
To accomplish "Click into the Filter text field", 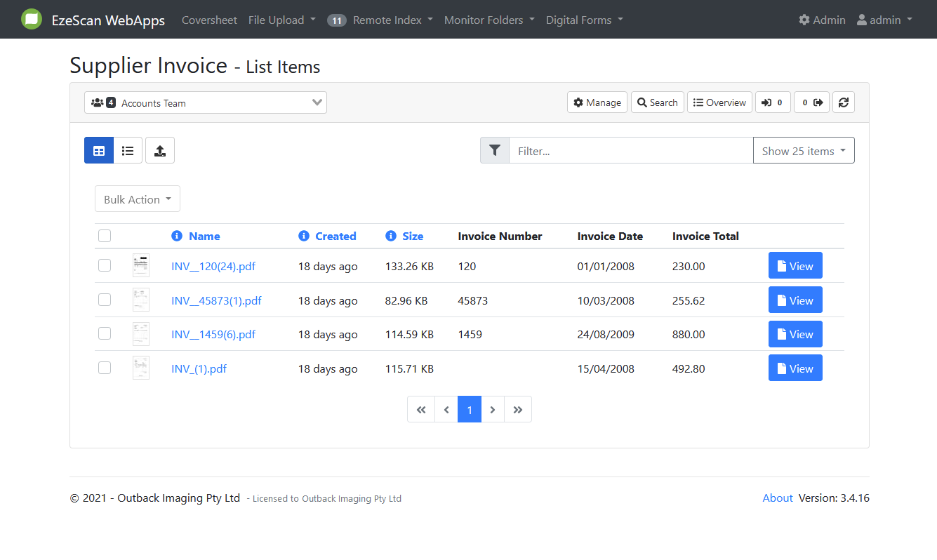I will pyautogui.click(x=630, y=151).
